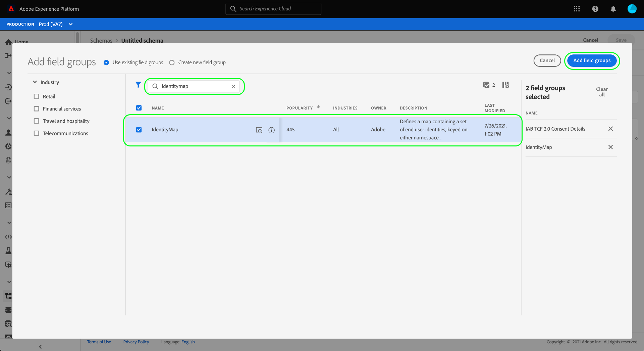644x351 pixels.
Task: Preview the IdentityMap field group
Action: (259, 130)
